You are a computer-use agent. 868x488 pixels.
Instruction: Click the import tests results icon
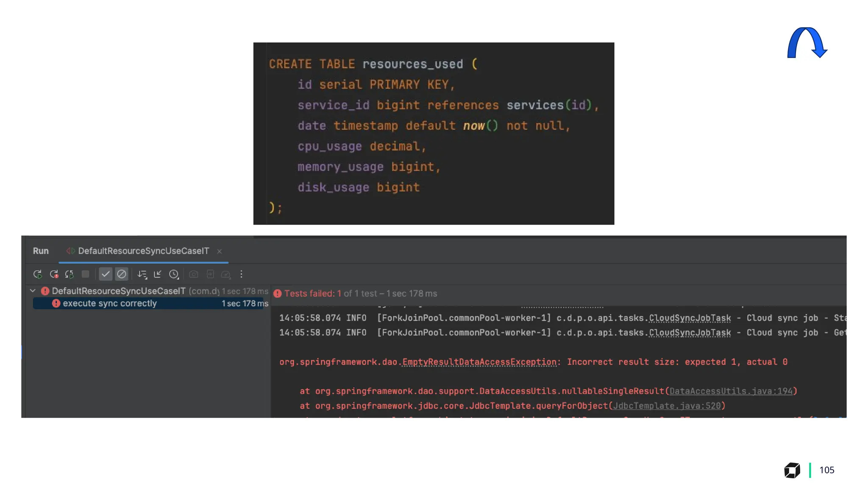210,274
